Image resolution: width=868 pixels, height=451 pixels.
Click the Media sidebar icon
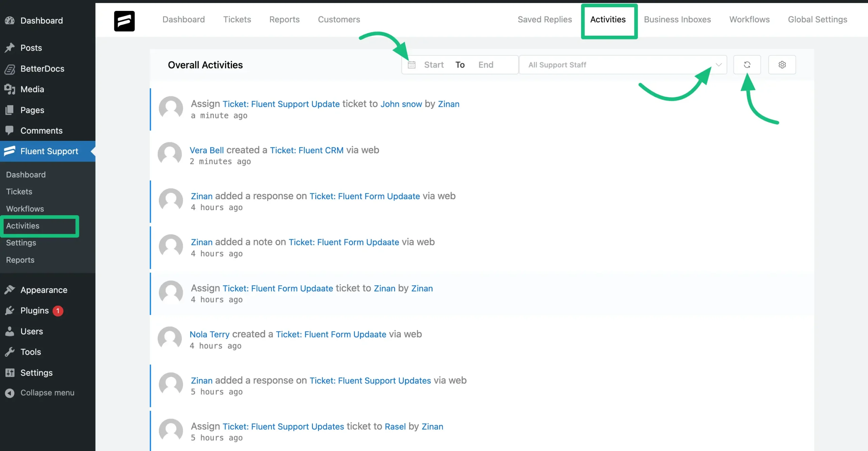pos(9,89)
